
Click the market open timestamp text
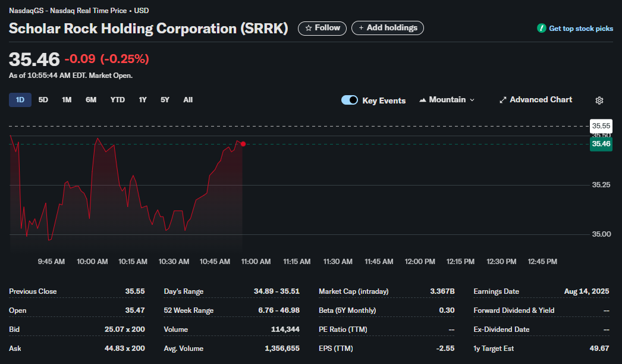(71, 76)
